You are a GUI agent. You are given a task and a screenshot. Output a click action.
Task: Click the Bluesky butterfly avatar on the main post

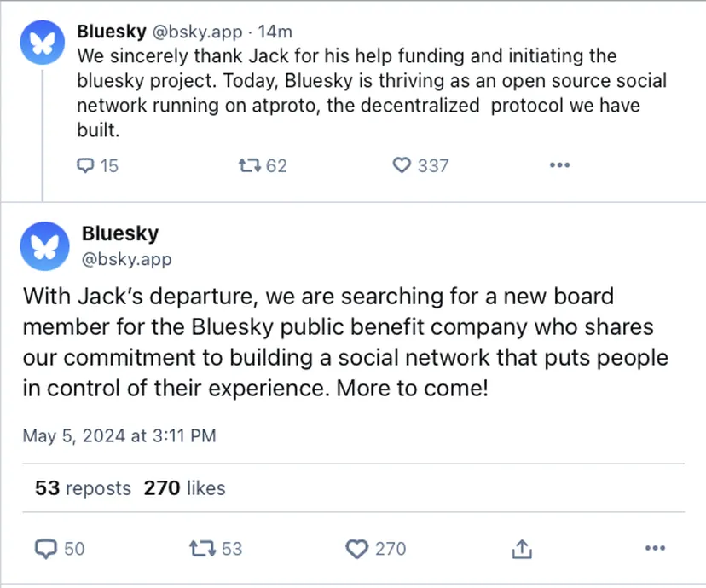pos(43,246)
